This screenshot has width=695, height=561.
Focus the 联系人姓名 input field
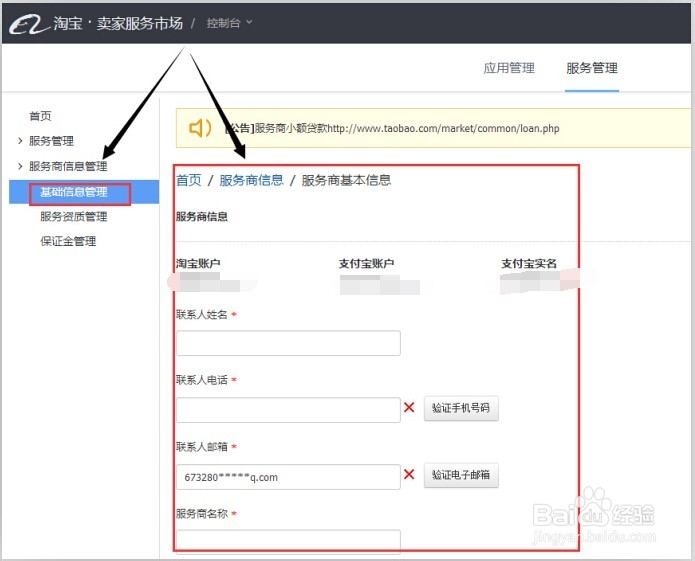pos(288,343)
